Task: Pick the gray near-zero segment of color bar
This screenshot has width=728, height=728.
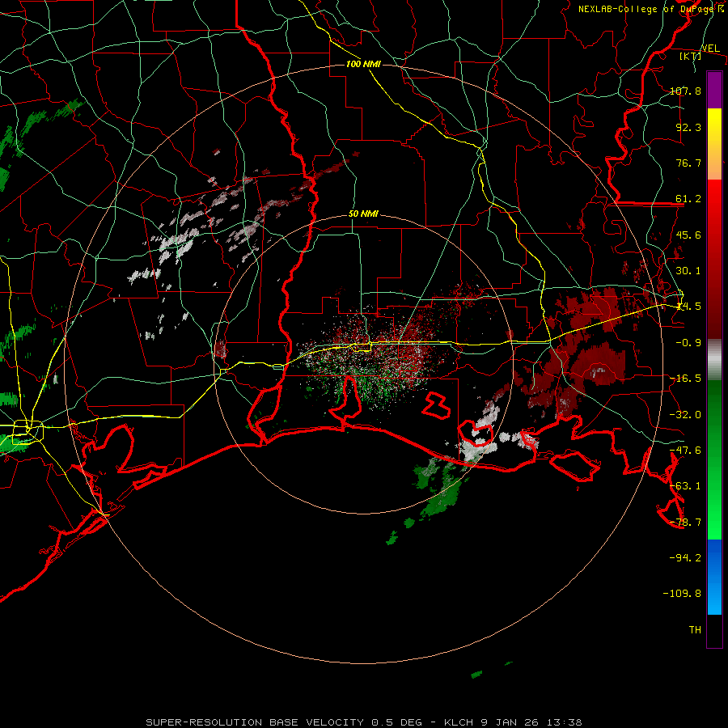Action: (714, 360)
